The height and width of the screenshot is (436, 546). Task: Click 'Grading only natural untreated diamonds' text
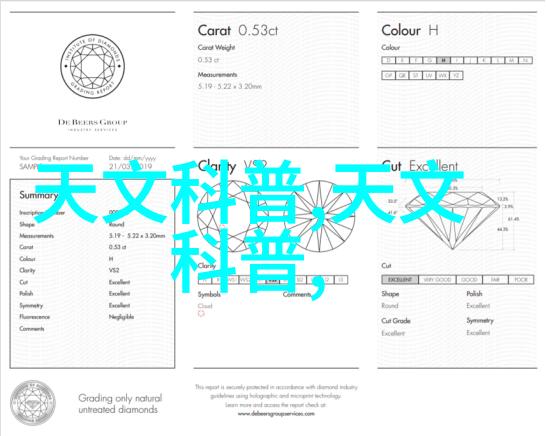coord(120,404)
